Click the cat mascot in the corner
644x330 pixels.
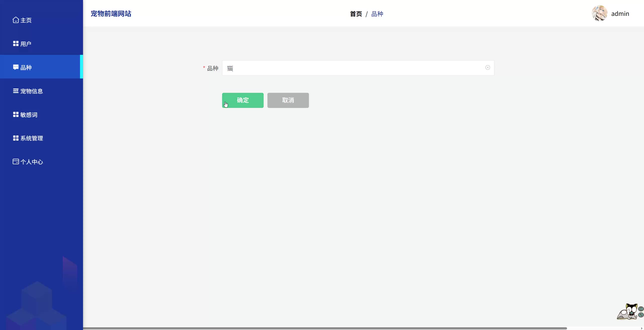pos(629,312)
